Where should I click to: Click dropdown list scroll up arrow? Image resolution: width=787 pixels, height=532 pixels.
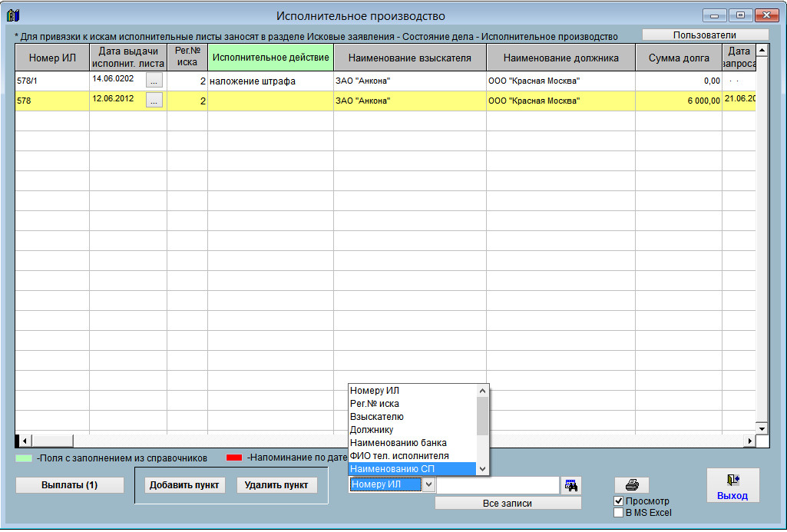coord(482,391)
